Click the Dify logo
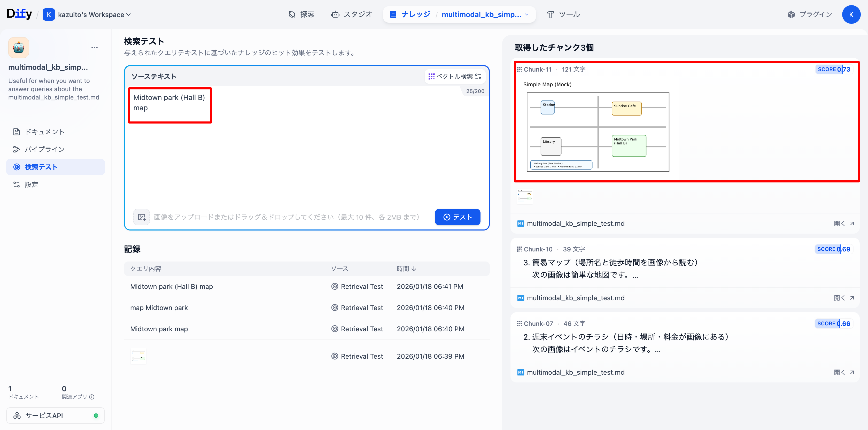This screenshot has width=868, height=430. click(x=19, y=14)
